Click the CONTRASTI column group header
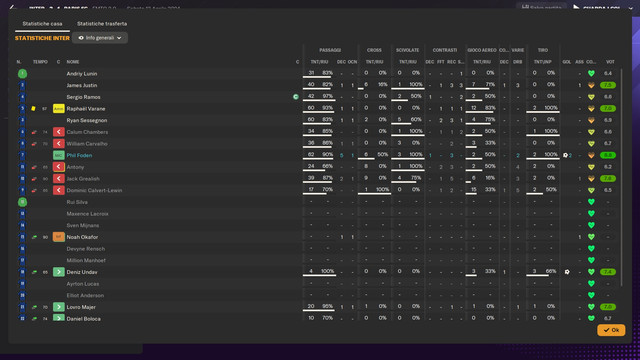The height and width of the screenshot is (360, 640). 444,50
